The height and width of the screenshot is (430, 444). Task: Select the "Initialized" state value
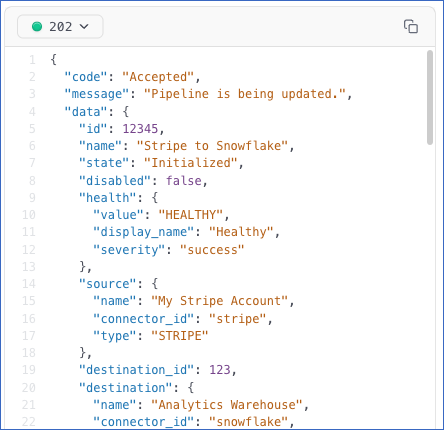tap(191, 163)
